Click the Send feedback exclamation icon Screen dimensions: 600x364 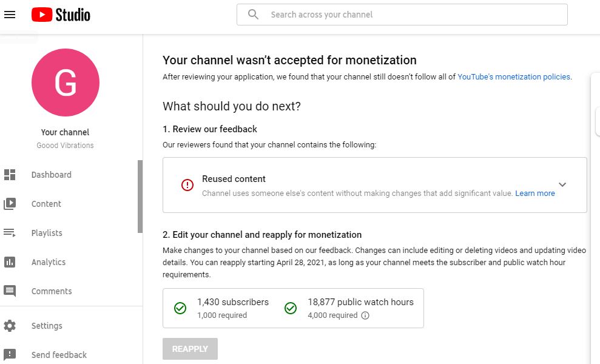pyautogui.click(x=10, y=355)
